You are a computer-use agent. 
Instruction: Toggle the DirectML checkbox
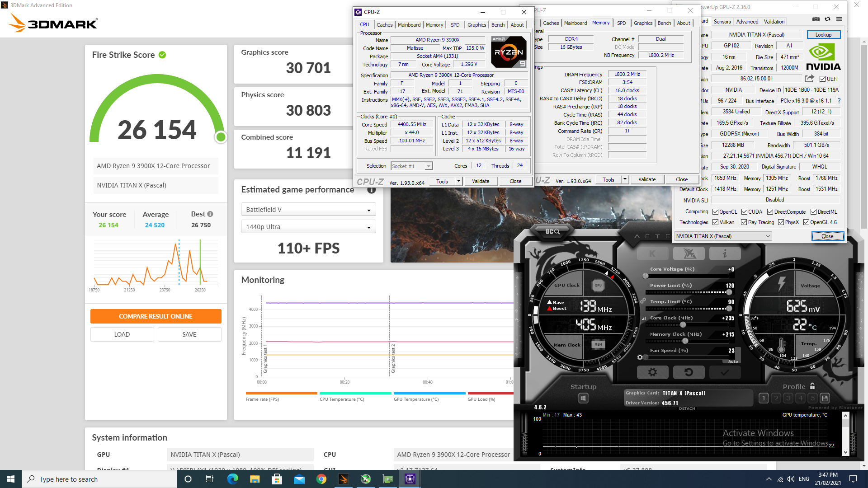[x=813, y=212]
